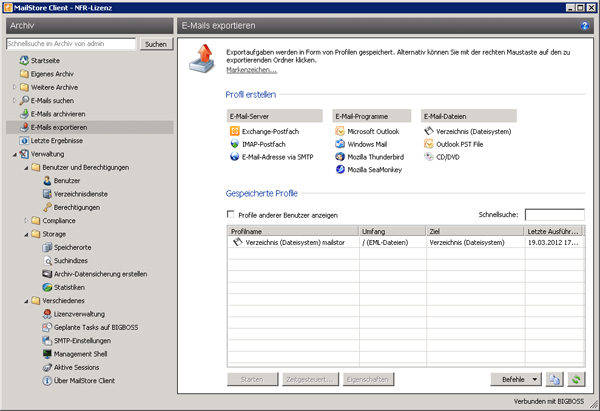This screenshot has height=411, width=600.
Task: Select Verzeichnis (Dateisystem) mailstor profile row
Action: pyautogui.click(x=406, y=242)
